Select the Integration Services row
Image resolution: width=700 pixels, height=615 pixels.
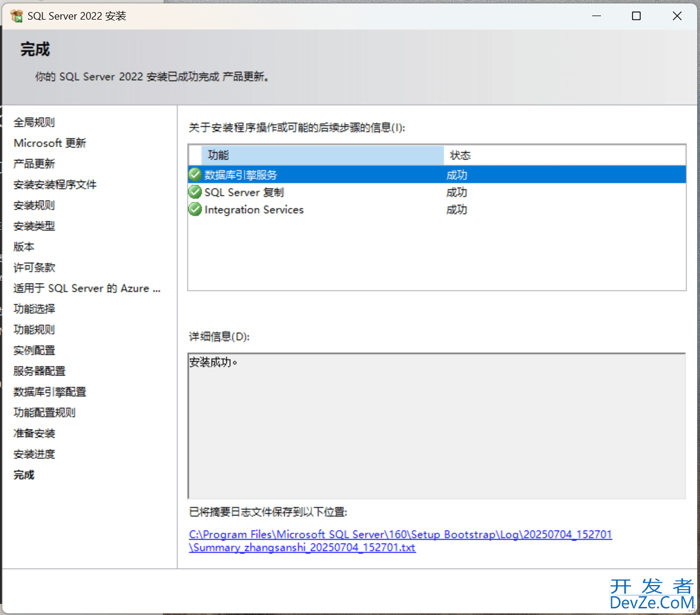[x=437, y=209]
